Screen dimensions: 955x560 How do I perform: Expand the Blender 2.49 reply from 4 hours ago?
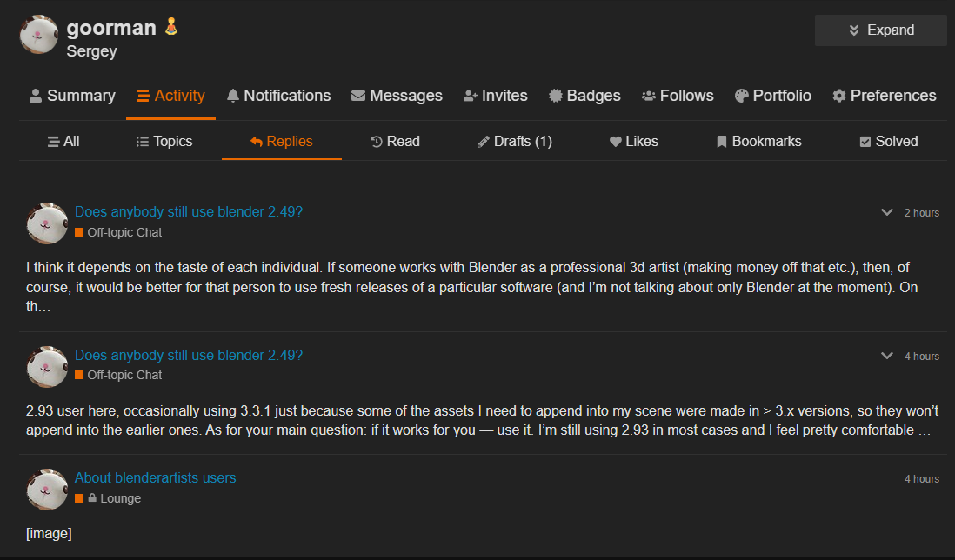tap(887, 357)
